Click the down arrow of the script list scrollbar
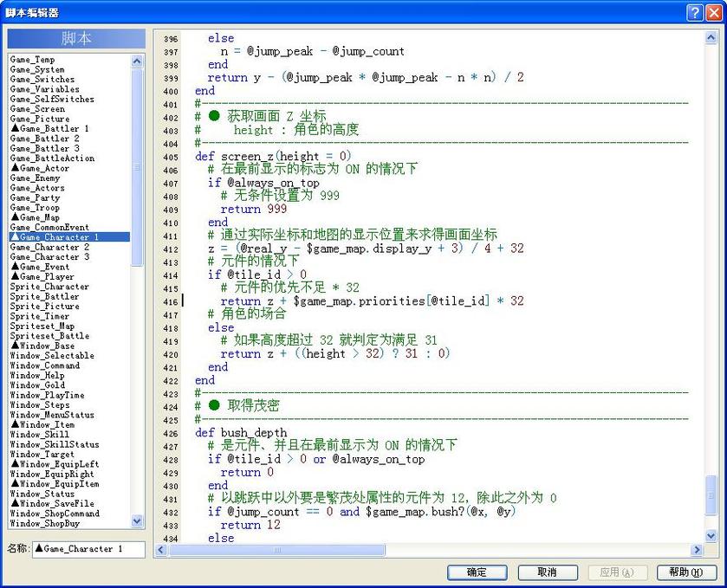This screenshot has height=588, width=727. (137, 522)
